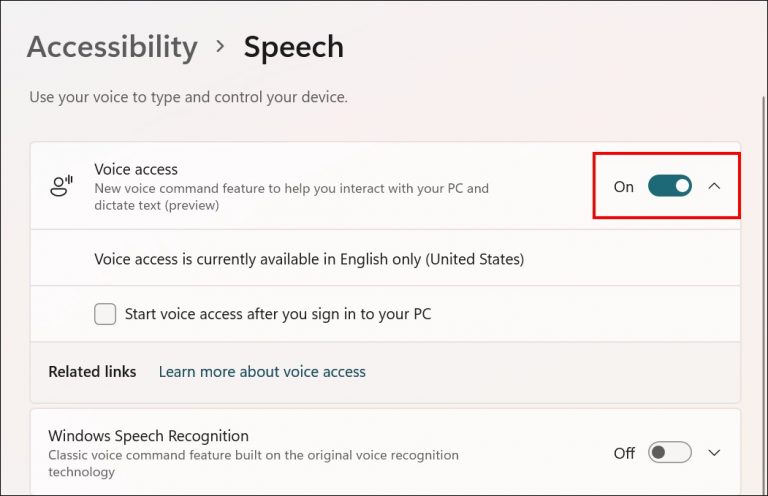Click the Use your voice subtitle text
The width and height of the screenshot is (768, 496).
click(x=188, y=97)
